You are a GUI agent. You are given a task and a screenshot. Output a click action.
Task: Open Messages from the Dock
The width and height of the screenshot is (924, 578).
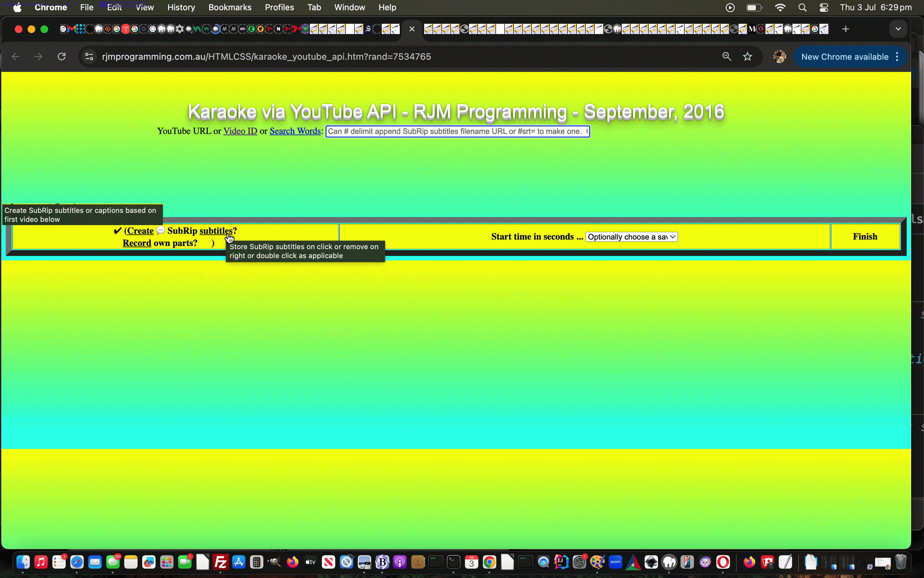coord(113,562)
